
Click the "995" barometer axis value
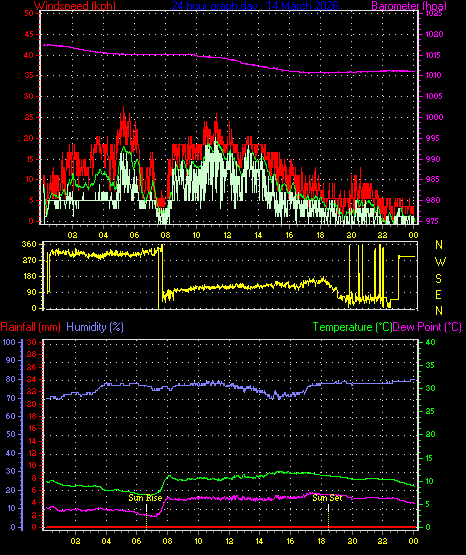[x=431, y=138]
